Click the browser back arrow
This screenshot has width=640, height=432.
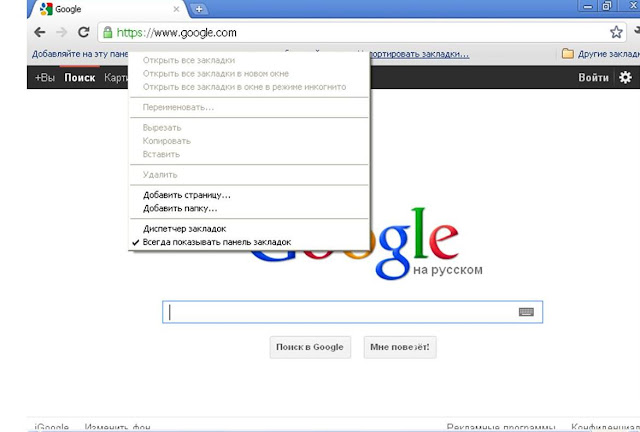click(x=40, y=32)
